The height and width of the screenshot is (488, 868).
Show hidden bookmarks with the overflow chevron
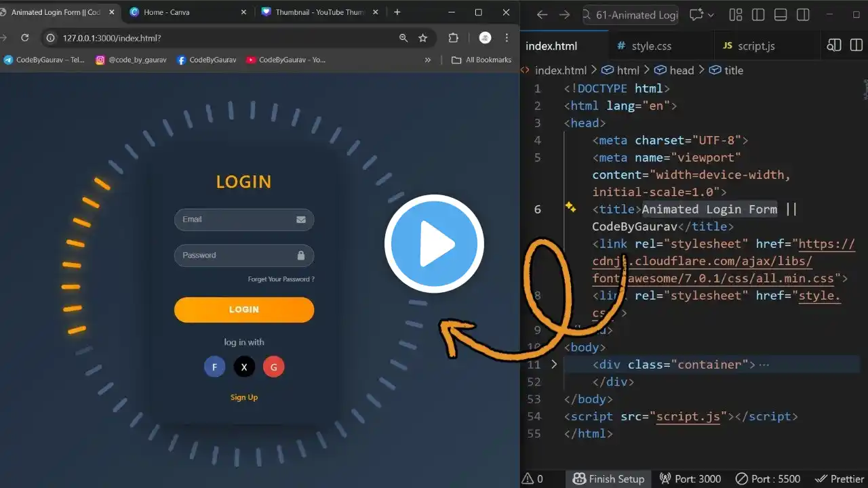[428, 60]
